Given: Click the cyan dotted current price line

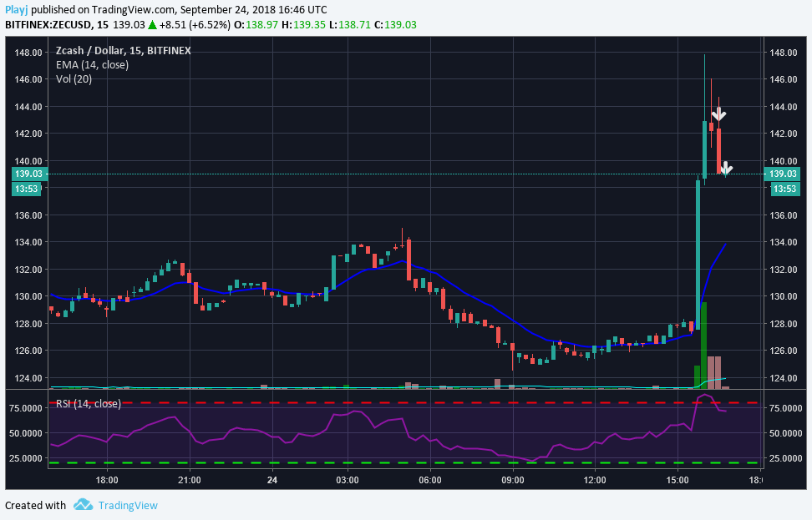Looking at the screenshot, I should (x=404, y=174).
